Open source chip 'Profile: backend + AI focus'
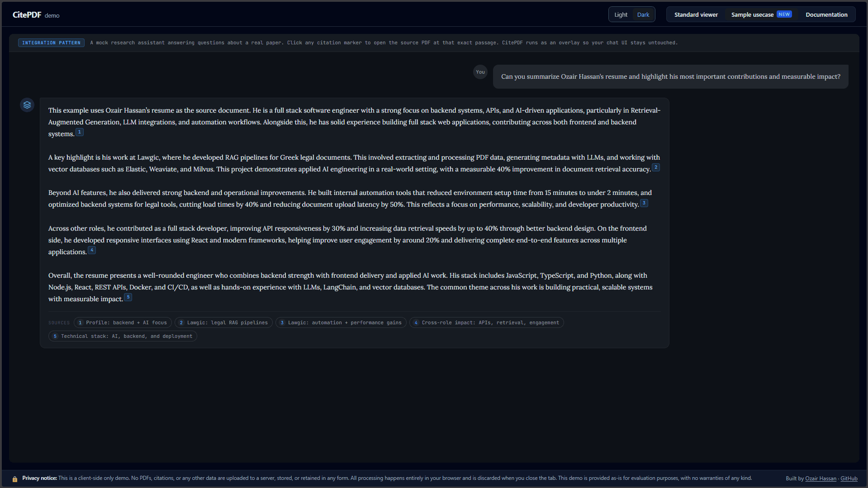Screen dimensions: 868x488 click(123, 322)
